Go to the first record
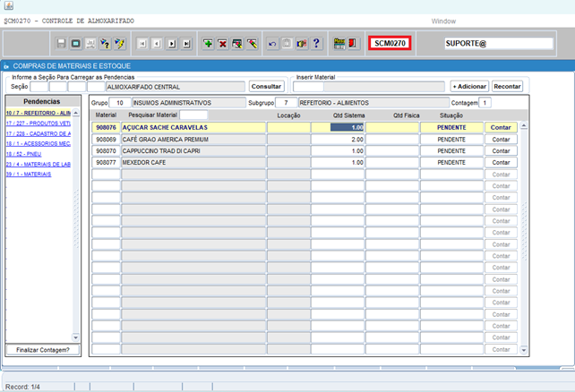Image resolution: width=575 pixels, height=392 pixels. click(142, 44)
